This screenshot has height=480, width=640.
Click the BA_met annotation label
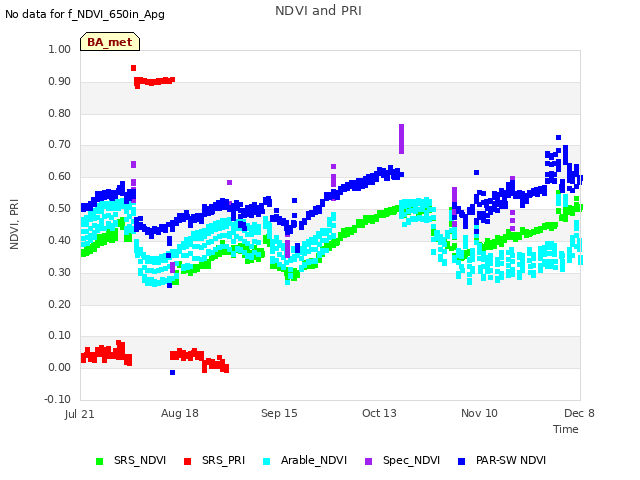coord(110,42)
